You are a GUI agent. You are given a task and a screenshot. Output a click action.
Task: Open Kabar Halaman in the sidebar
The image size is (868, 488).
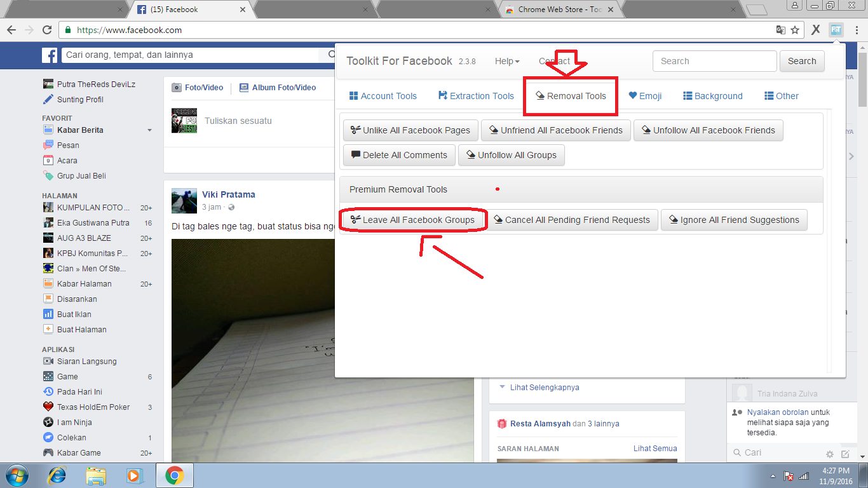pos(84,283)
